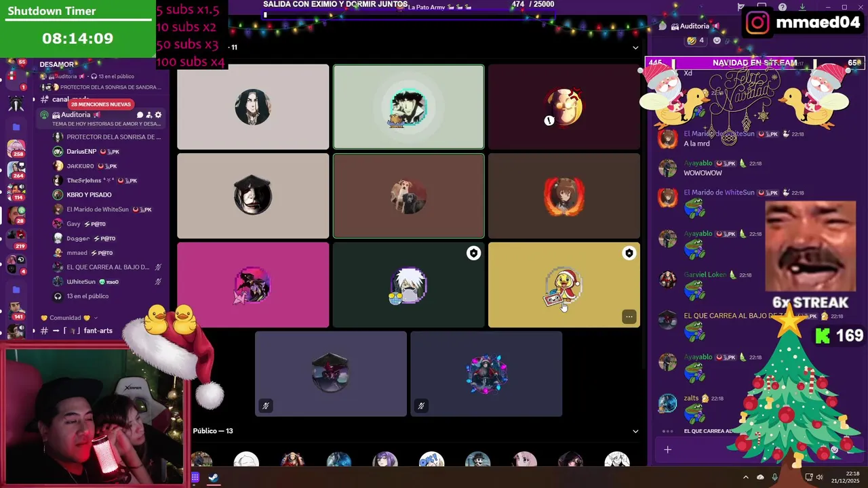Screen dimensions: 868x488
Task: Open the server with 28 notification badge
Action: (16, 215)
